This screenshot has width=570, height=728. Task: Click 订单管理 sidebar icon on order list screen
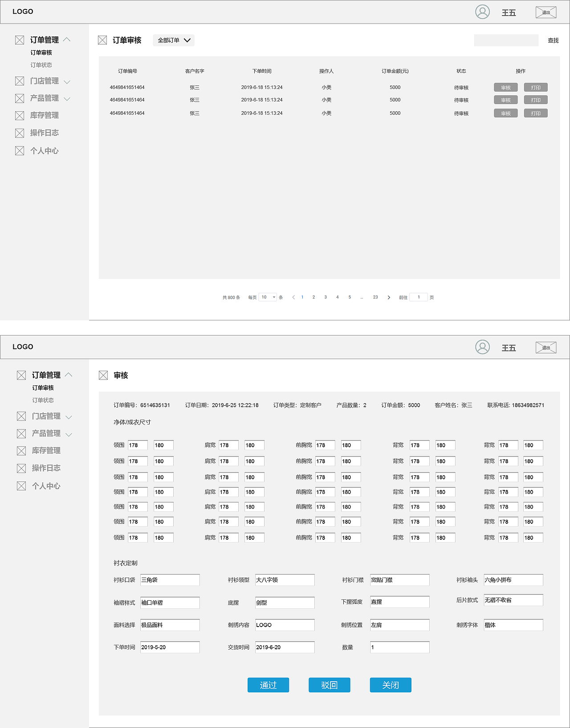[x=20, y=40]
